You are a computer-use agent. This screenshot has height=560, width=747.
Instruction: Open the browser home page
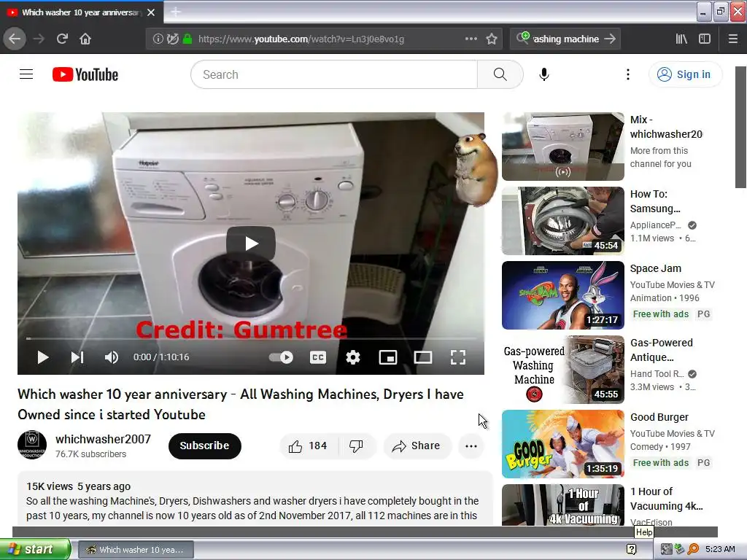(x=85, y=39)
